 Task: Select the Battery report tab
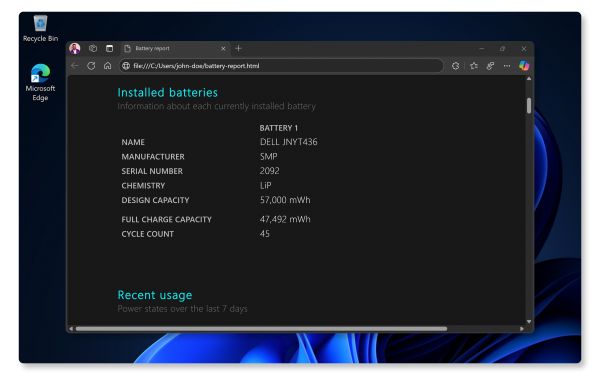click(x=175, y=49)
